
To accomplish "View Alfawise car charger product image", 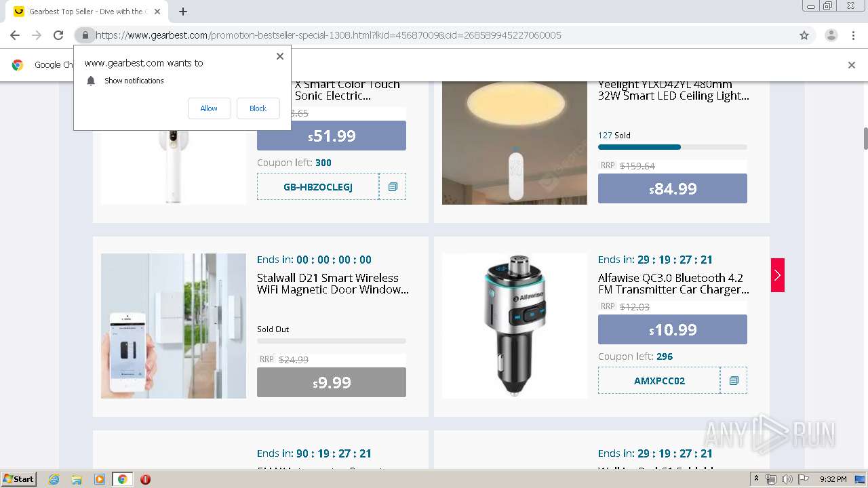I will click(x=515, y=326).
